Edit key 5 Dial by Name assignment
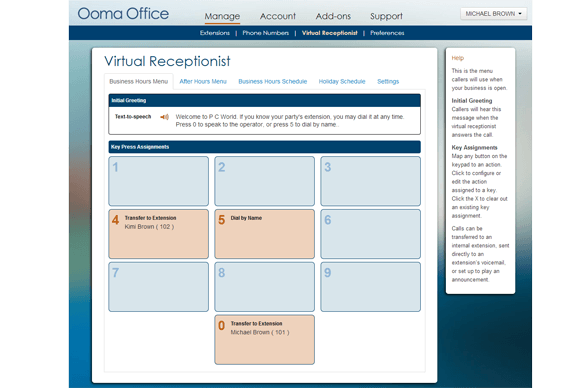580x388 pixels. [x=264, y=234]
